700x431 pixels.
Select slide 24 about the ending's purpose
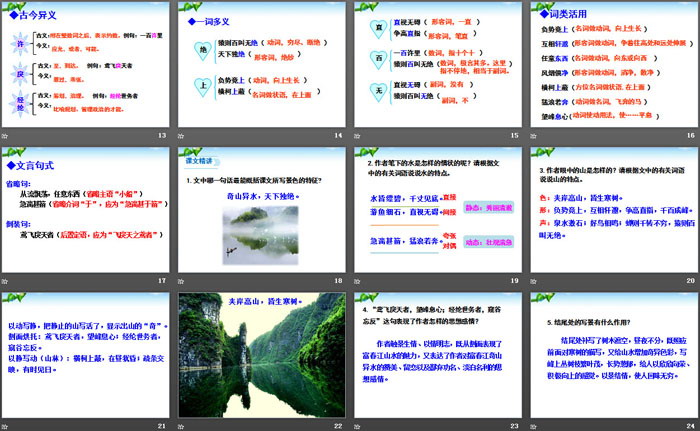(x=611, y=354)
